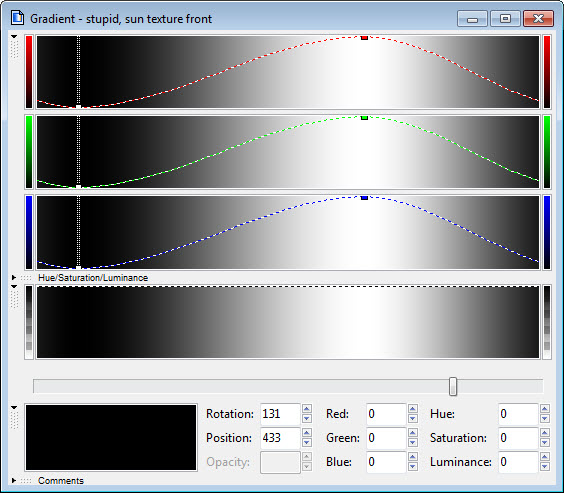Image resolution: width=564 pixels, height=493 pixels.
Task: Collapse the color properties section arrow
Action: click(14, 407)
